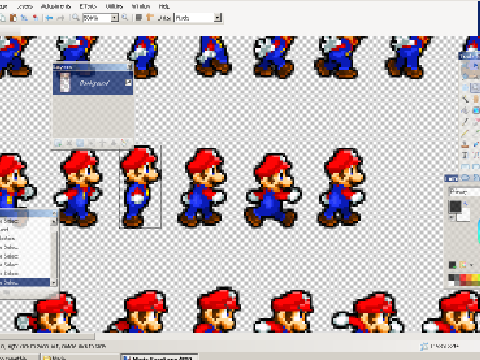Image resolution: width=480 pixels, height=360 pixels.
Task: Select the Pencil tool
Action: [465, 133]
